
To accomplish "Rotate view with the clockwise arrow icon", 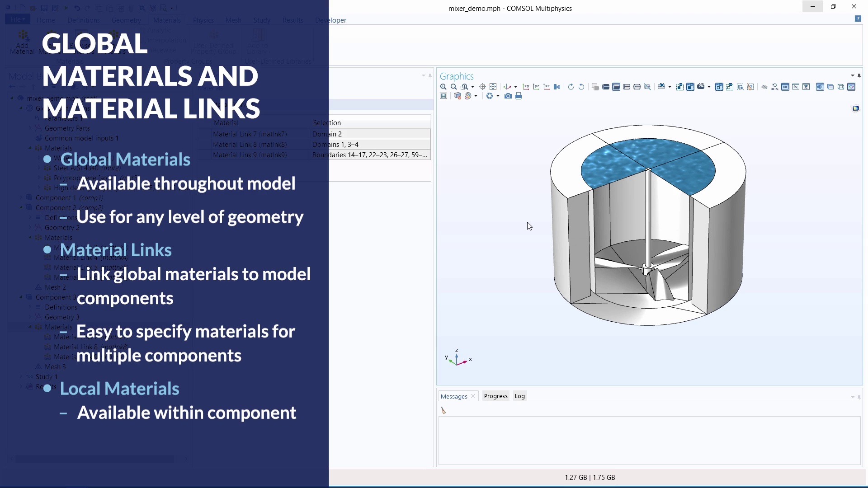I will [571, 87].
